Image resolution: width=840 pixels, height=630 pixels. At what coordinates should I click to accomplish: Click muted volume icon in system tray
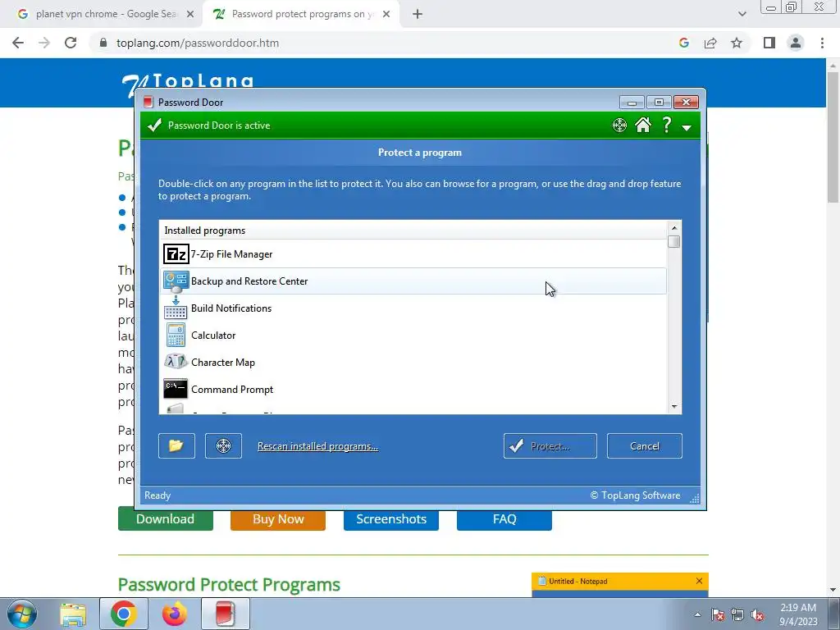pos(757,615)
